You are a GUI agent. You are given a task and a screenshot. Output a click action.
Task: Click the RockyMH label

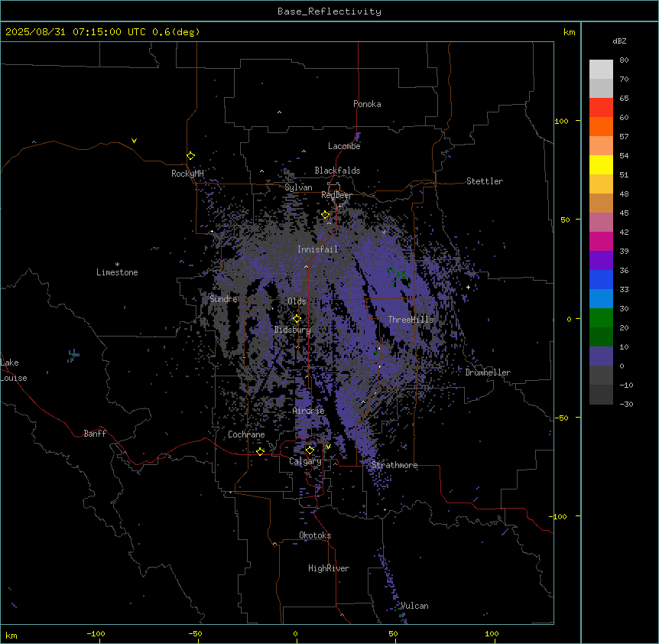coord(187,174)
